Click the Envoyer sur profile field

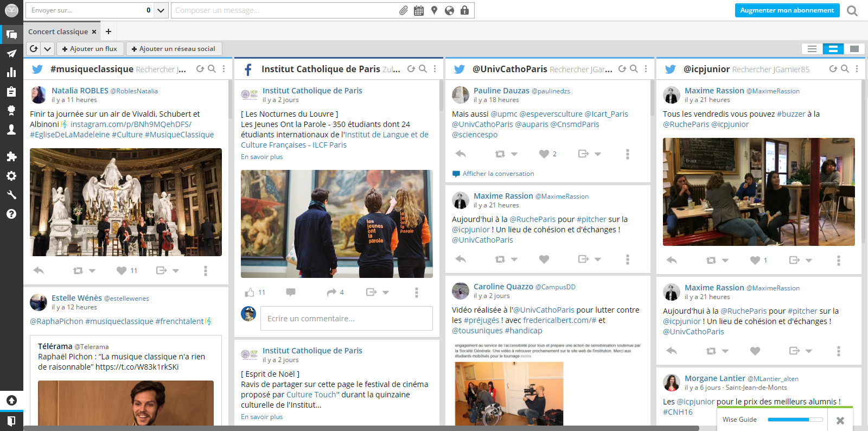coord(90,10)
